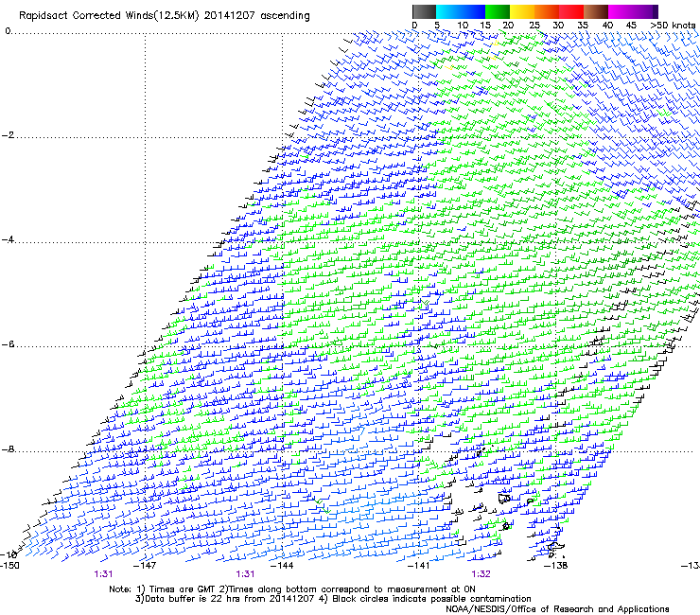
Task: Click the orange 25-30 knots legend color
Action: [x=547, y=11]
